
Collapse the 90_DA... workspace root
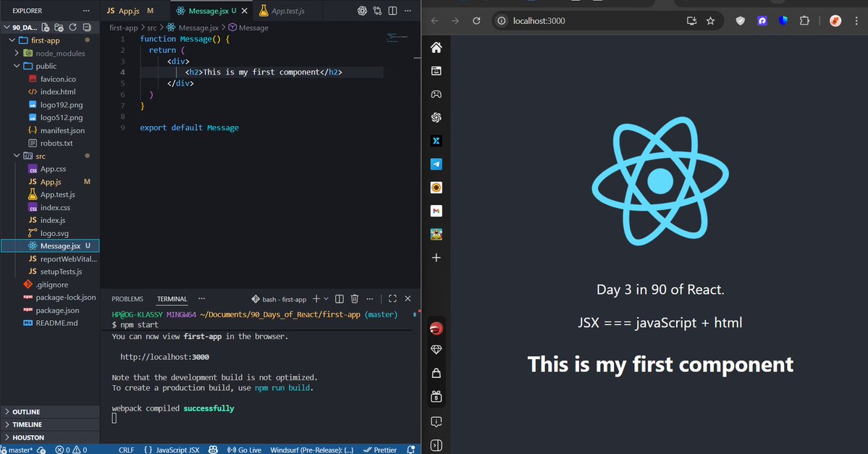(x=20, y=27)
